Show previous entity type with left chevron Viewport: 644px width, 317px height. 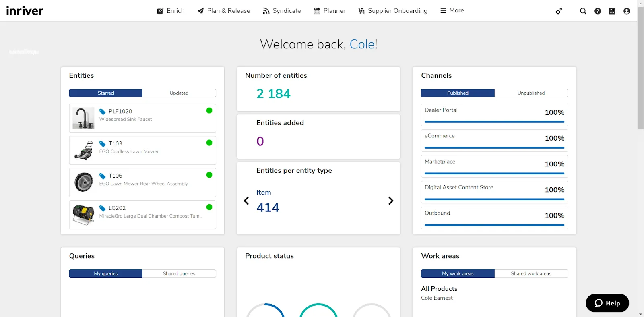[246, 201]
